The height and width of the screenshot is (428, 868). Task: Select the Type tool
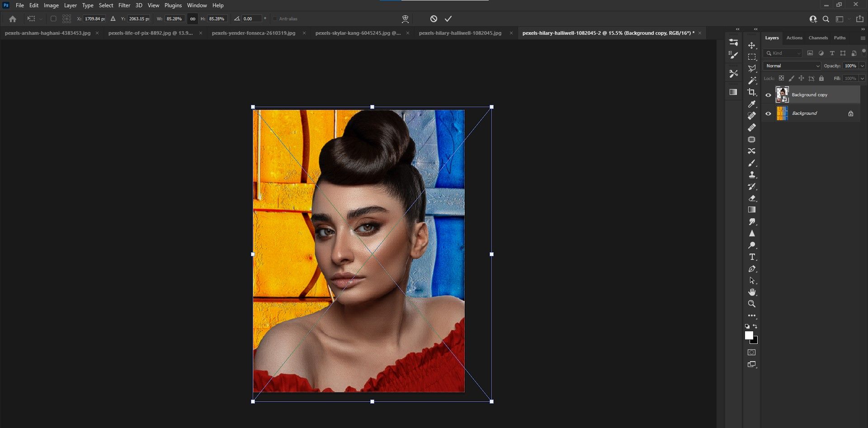click(x=752, y=257)
